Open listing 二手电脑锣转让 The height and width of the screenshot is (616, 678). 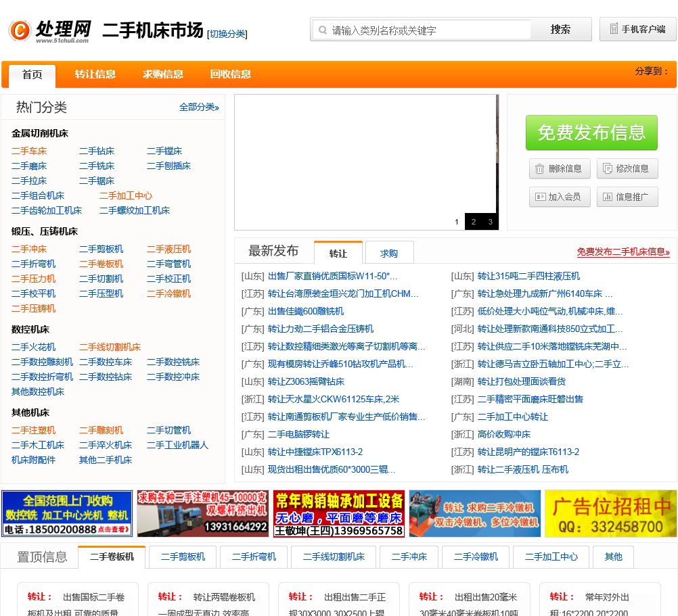point(299,435)
